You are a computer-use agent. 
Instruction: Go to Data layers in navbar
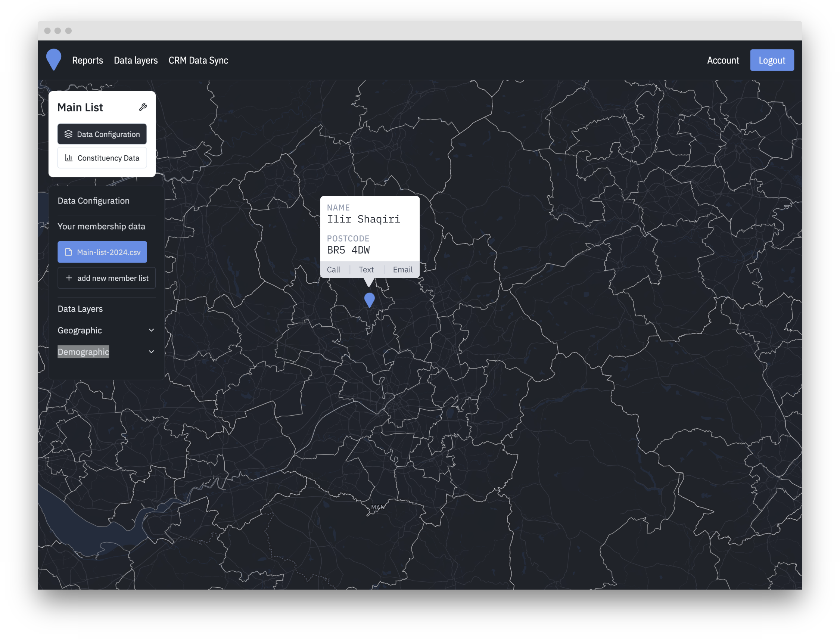tap(136, 60)
